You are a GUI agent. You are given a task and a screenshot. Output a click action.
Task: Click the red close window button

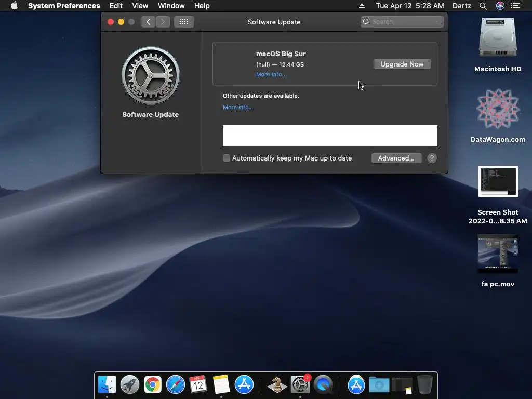point(111,22)
